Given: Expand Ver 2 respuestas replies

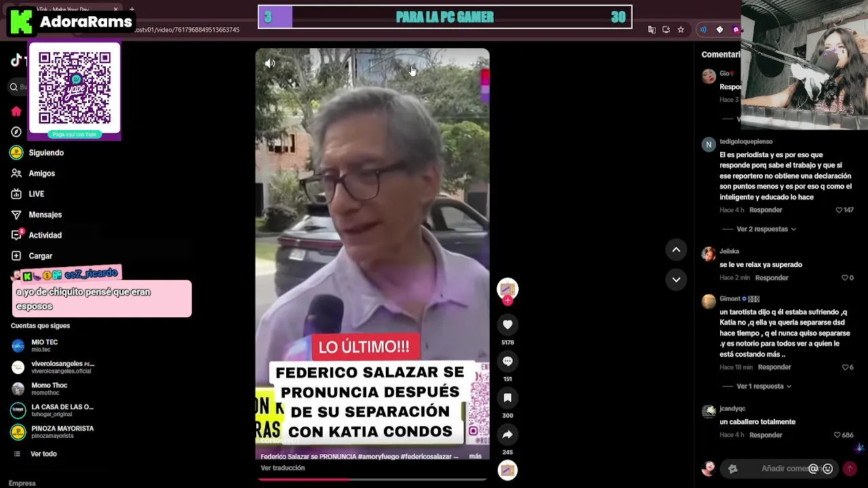Looking at the screenshot, I should click(x=766, y=229).
